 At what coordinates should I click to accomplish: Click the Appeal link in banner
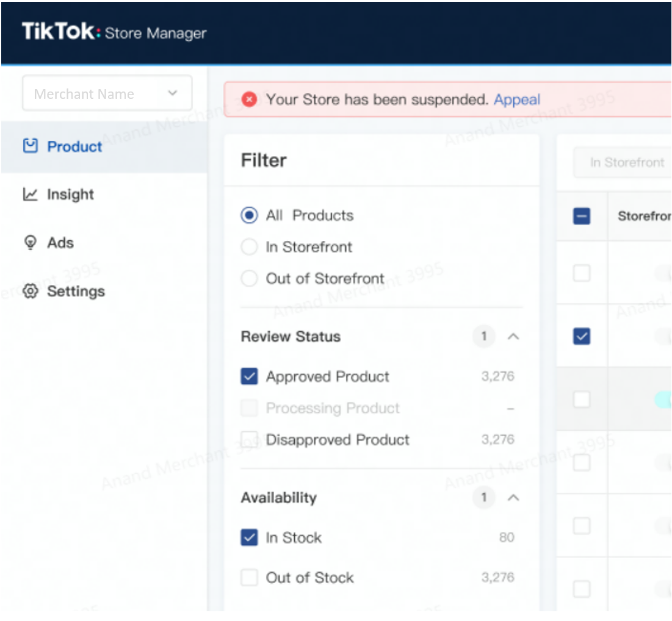point(517,99)
